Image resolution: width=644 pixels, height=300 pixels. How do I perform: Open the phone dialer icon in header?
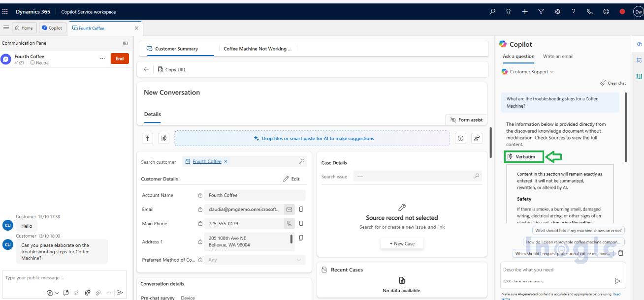(x=590, y=11)
